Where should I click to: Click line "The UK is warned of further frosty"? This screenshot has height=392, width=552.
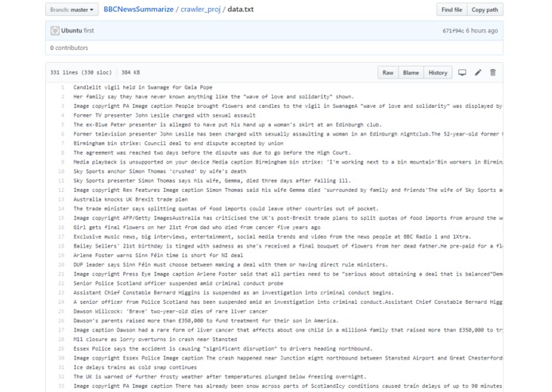click(x=220, y=377)
